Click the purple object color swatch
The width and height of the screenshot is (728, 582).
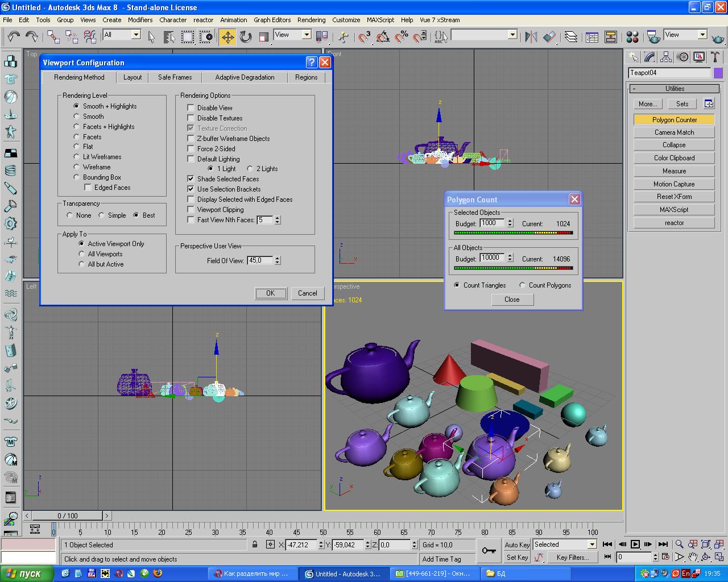click(718, 73)
